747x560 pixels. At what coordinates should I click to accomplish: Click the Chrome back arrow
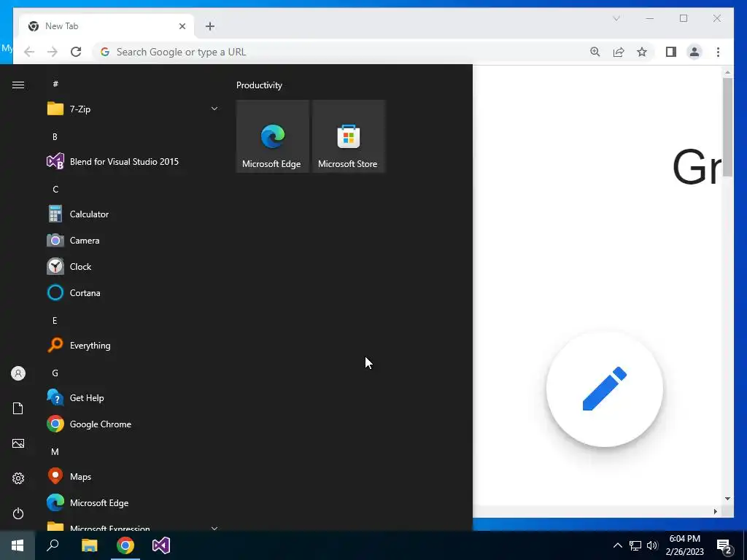click(x=29, y=52)
